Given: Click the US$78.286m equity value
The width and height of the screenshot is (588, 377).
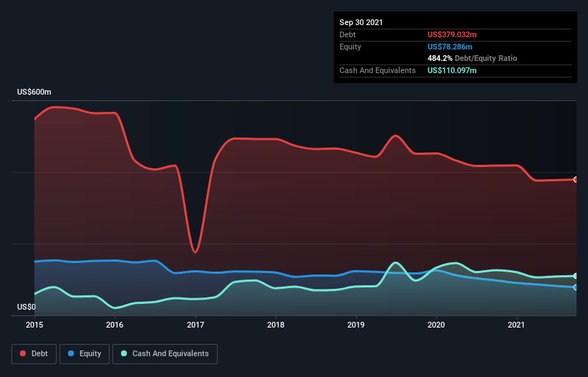Looking at the screenshot, I should click(450, 47).
